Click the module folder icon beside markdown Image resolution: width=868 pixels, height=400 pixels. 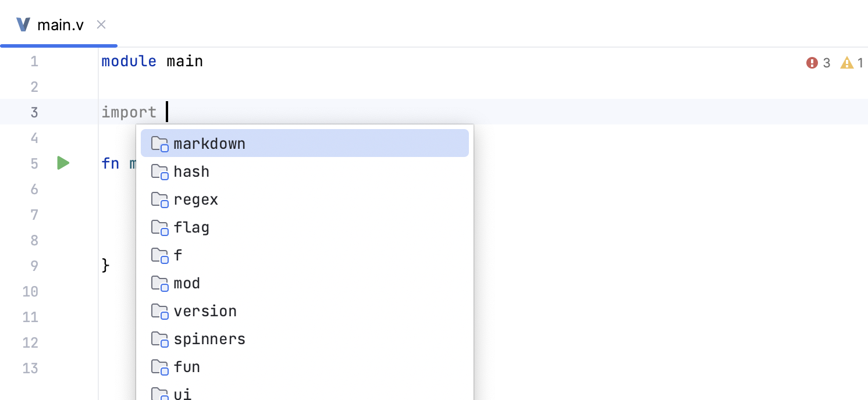(x=159, y=144)
